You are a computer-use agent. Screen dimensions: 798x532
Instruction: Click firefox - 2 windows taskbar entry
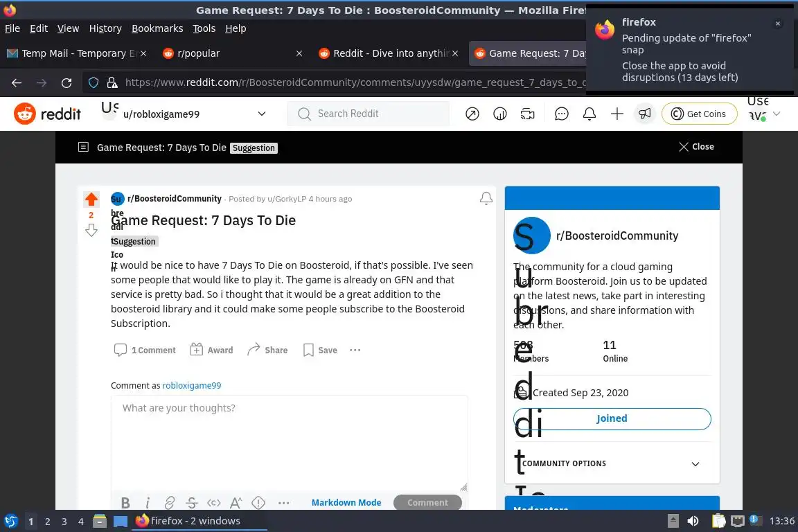tap(199, 521)
